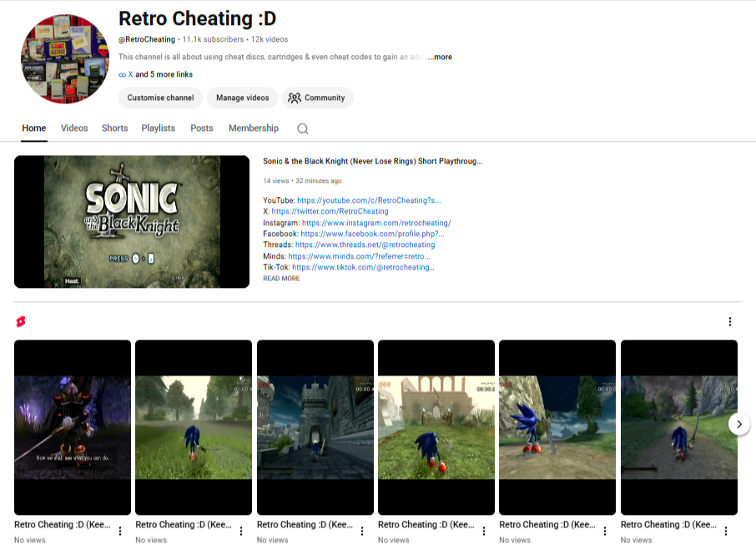The height and width of the screenshot is (555, 756).
Task: Go to the Posts tab
Action: (x=202, y=129)
